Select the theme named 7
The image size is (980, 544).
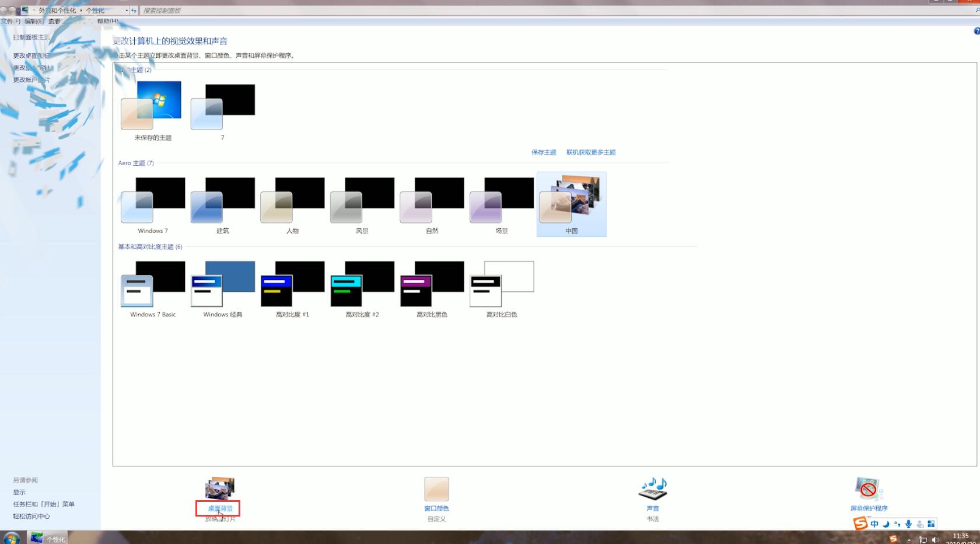(x=223, y=111)
